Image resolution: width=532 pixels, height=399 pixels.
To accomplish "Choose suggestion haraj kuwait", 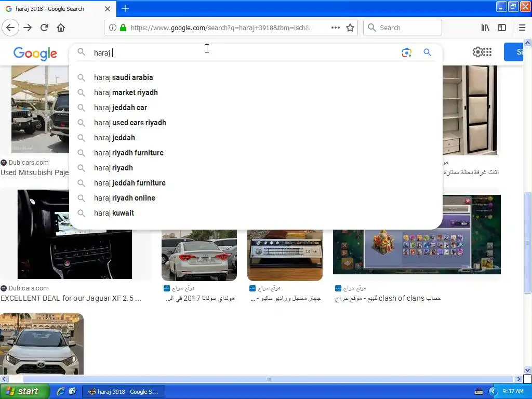I will pos(256,213).
